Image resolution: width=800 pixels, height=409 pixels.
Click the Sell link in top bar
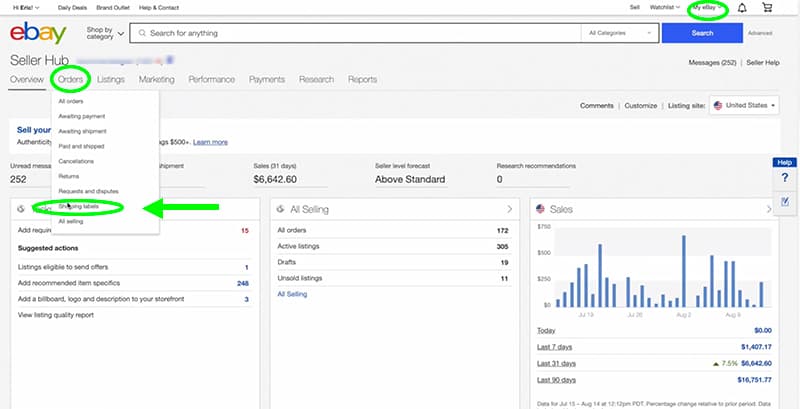pos(635,8)
